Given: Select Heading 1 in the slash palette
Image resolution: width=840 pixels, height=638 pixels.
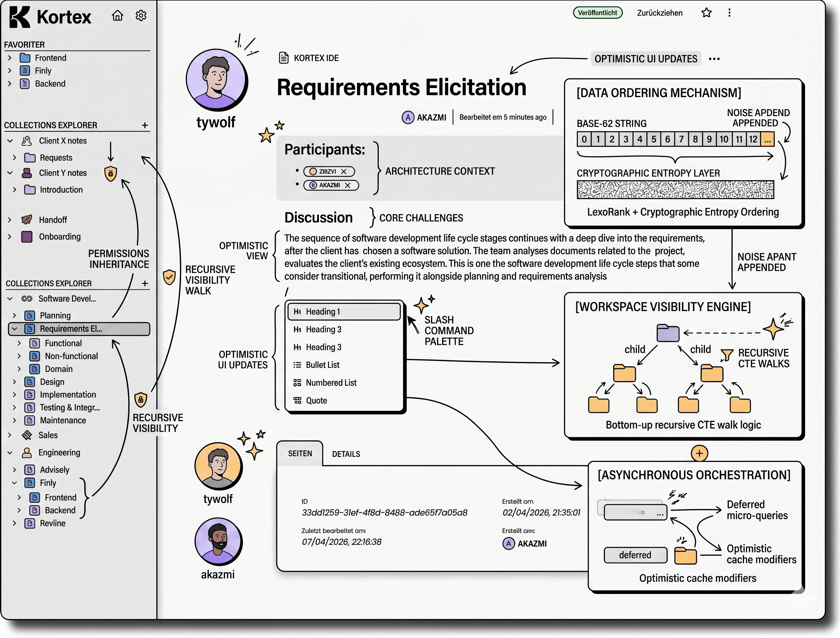Looking at the screenshot, I should coord(344,312).
